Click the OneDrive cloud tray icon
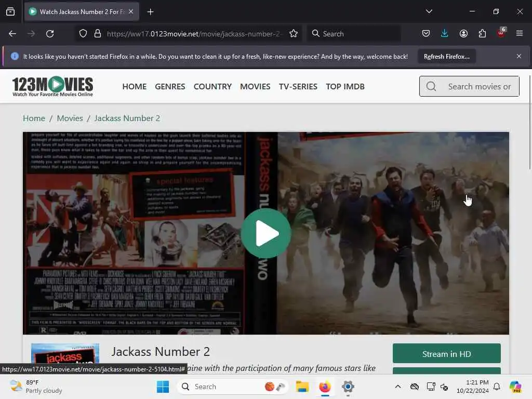Screen dimensions: 532x399 [414, 387]
